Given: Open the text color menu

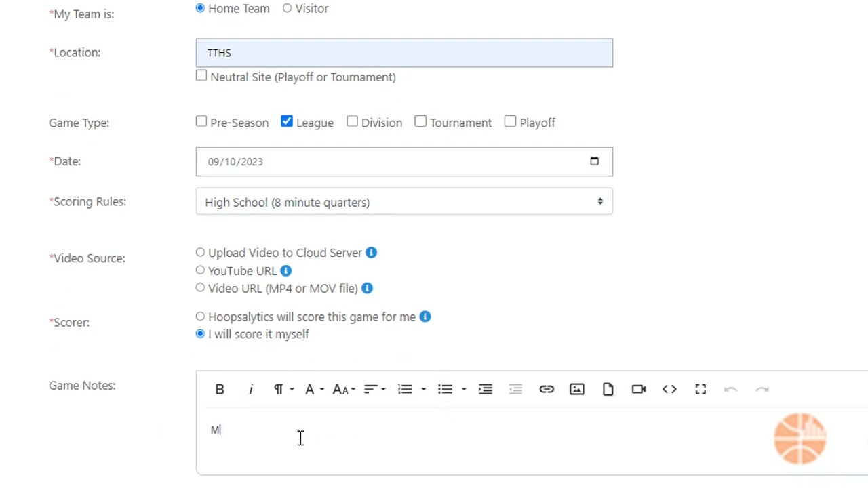Looking at the screenshot, I should tap(314, 389).
